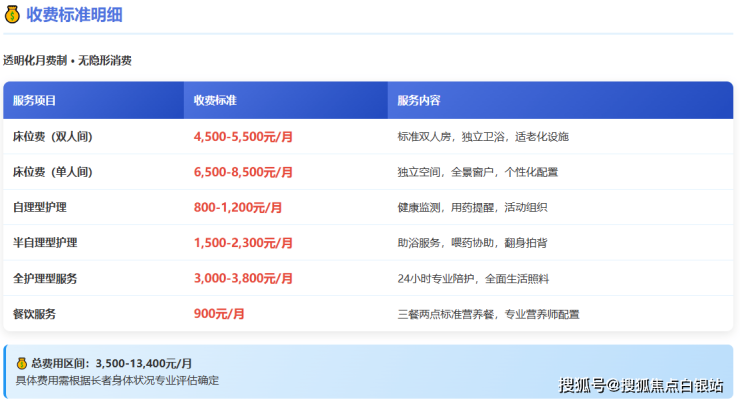Screen dimensions: 740x402
Task: Click the 收费标准 column header
Action: point(214,101)
